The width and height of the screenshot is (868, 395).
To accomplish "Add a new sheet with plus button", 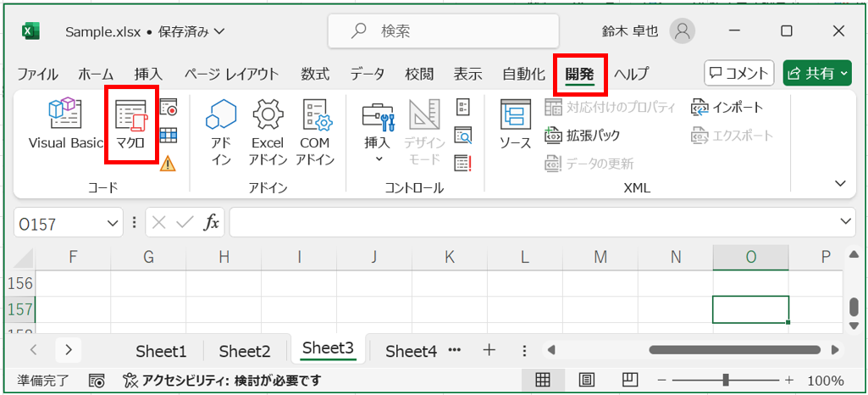I will tap(489, 350).
